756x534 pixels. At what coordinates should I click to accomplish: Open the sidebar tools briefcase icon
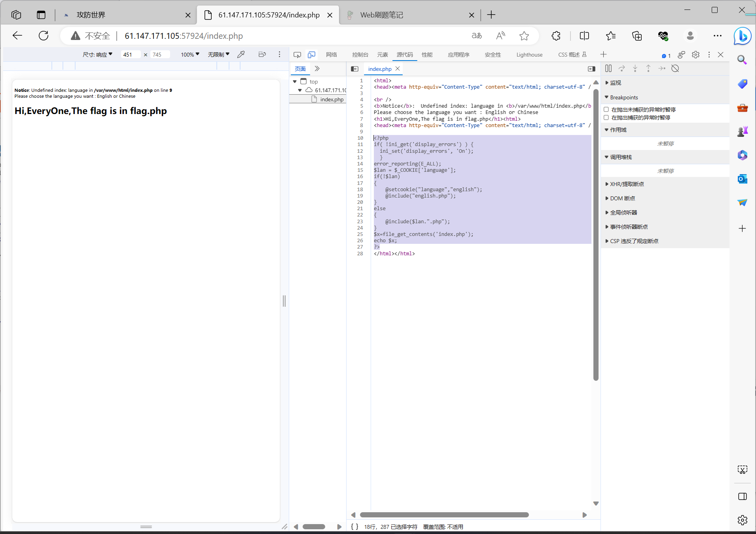(743, 108)
